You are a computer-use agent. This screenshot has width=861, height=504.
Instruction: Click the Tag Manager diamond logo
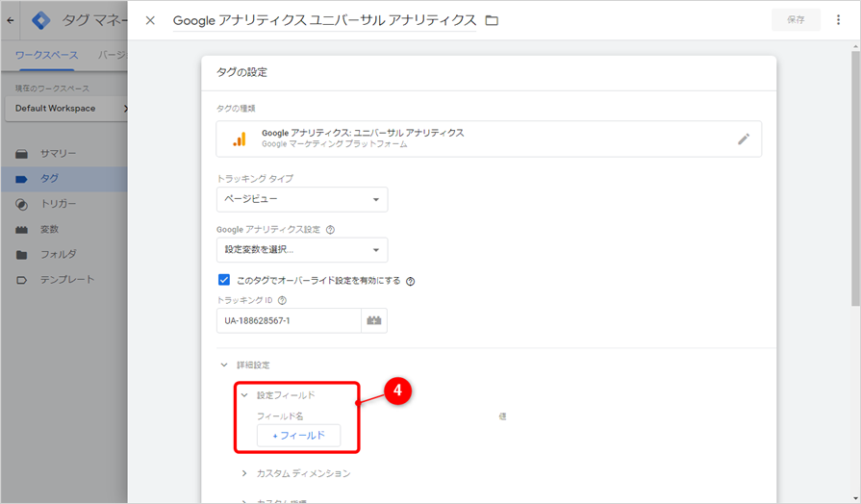40,20
